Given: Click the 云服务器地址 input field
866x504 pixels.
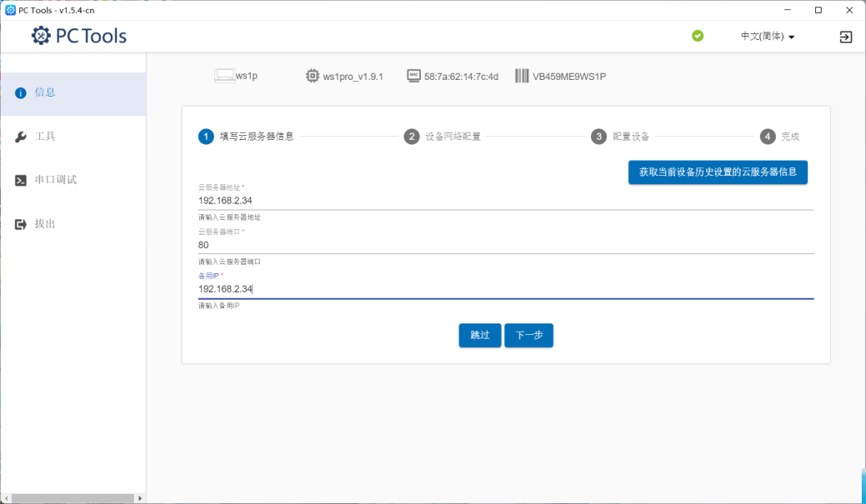Looking at the screenshot, I should tap(506, 201).
